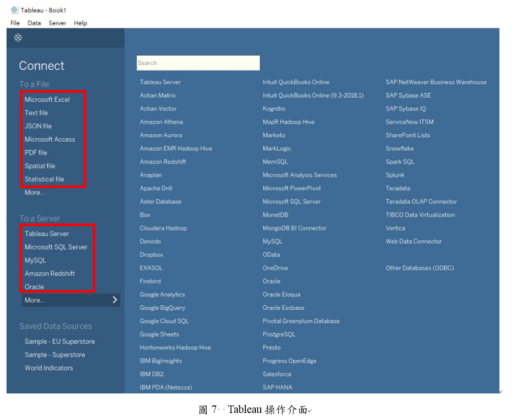Image resolution: width=521 pixels, height=420 pixels.
Task: Choose EXASOL connector
Action: [x=151, y=268]
